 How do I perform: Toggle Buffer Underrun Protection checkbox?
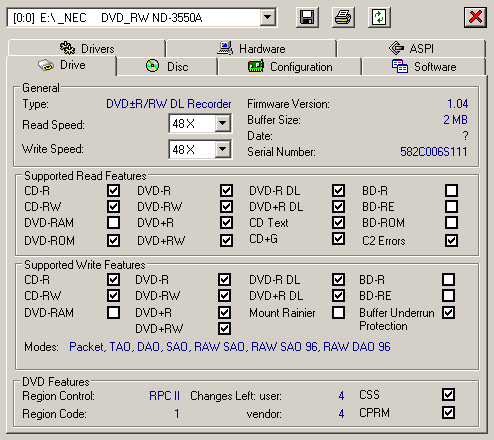448,313
